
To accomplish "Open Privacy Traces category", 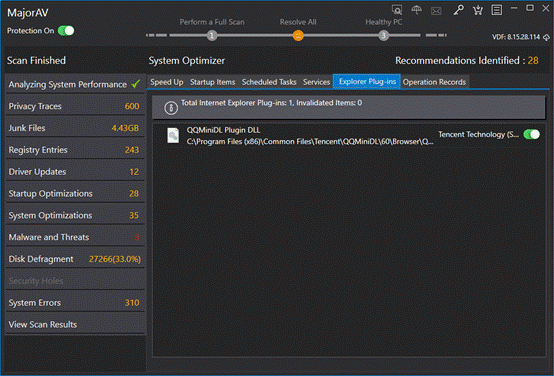I will click(75, 106).
